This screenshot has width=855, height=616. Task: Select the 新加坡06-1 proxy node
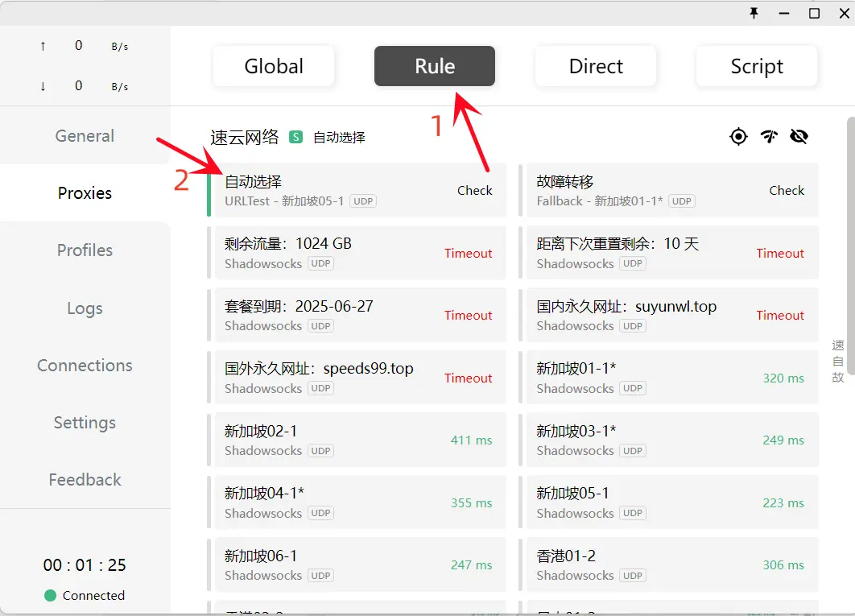coord(357,564)
